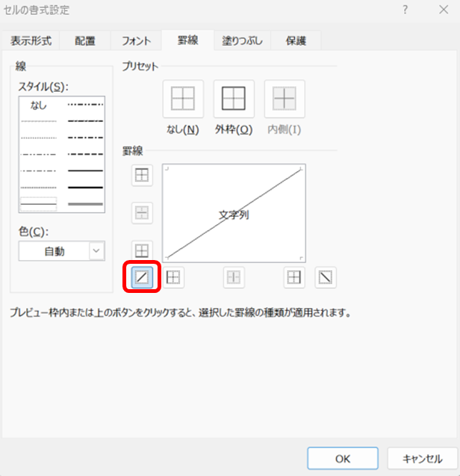
Task: Apply the bottom border button
Action: 142,250
